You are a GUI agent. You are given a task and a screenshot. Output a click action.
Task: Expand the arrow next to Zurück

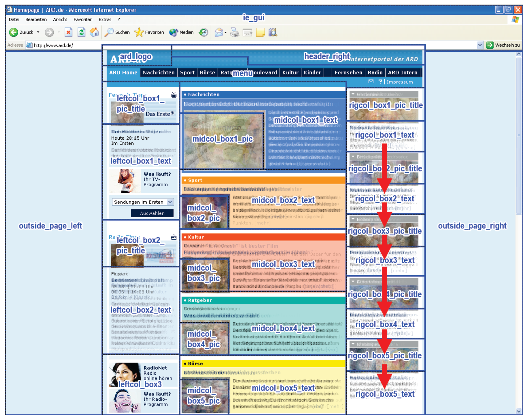point(38,32)
